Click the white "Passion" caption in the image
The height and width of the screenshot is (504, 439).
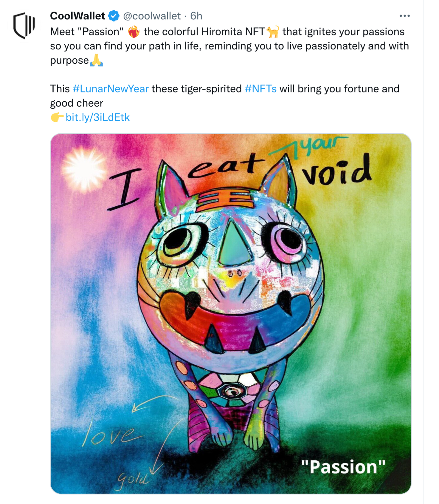coord(343,466)
